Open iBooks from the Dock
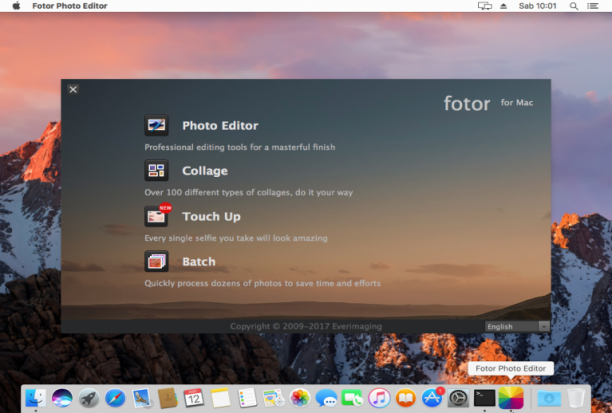Viewport: 612px width, 413px height. point(406,398)
